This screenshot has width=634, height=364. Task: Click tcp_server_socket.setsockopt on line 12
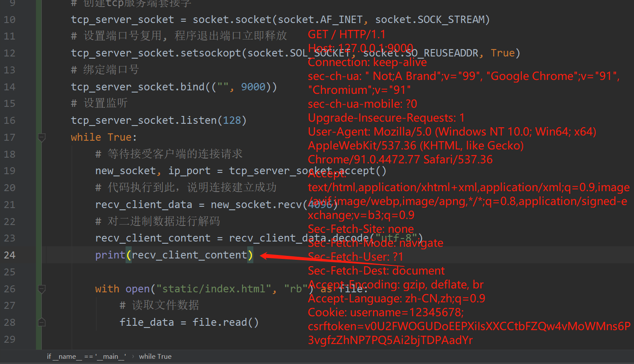[156, 53]
